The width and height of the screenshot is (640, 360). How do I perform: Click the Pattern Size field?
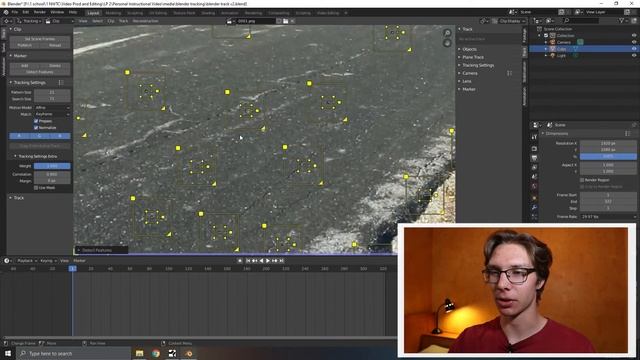point(52,92)
